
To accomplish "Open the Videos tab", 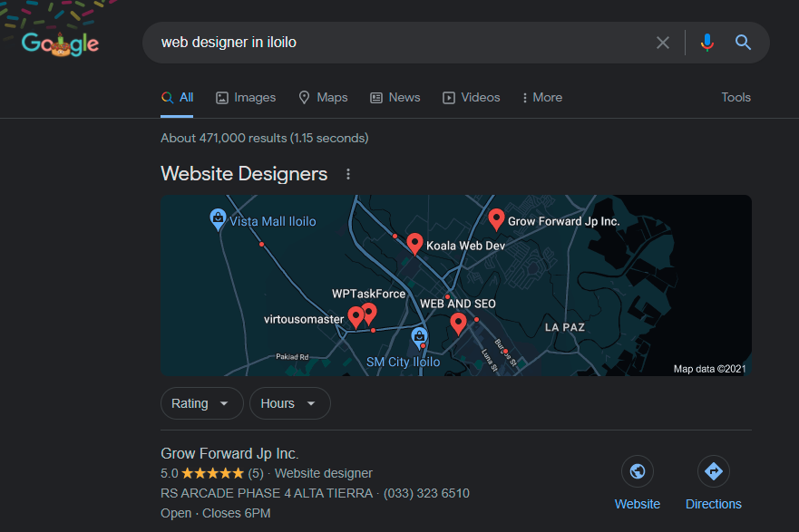I will point(471,97).
